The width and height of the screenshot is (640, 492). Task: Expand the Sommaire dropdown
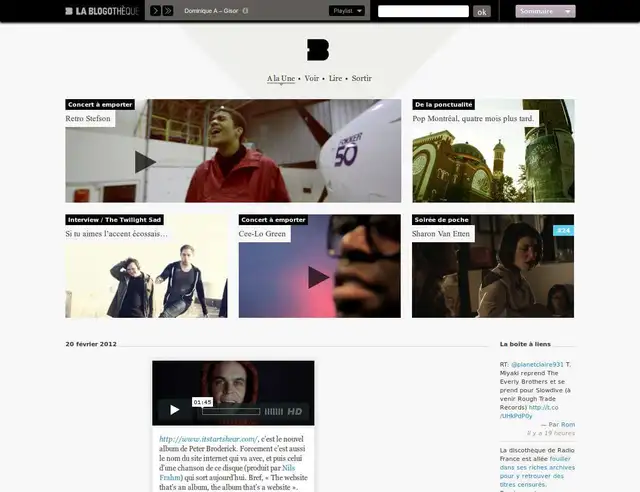coord(545,11)
